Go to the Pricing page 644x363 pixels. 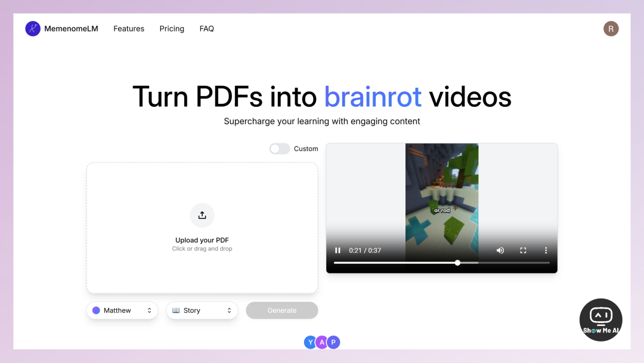point(172,29)
